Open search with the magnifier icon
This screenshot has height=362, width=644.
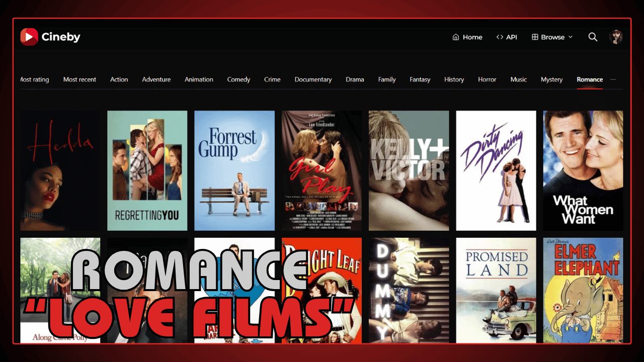coord(593,37)
